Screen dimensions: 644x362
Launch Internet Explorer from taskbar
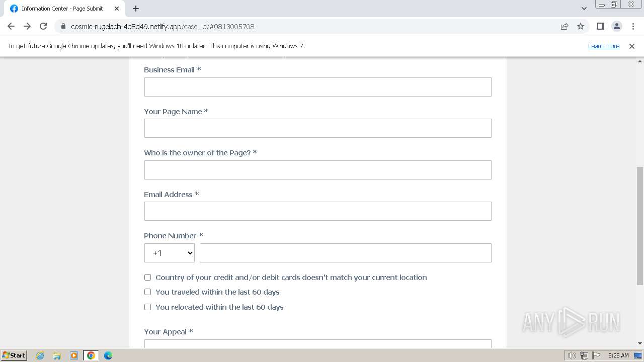click(x=40, y=355)
